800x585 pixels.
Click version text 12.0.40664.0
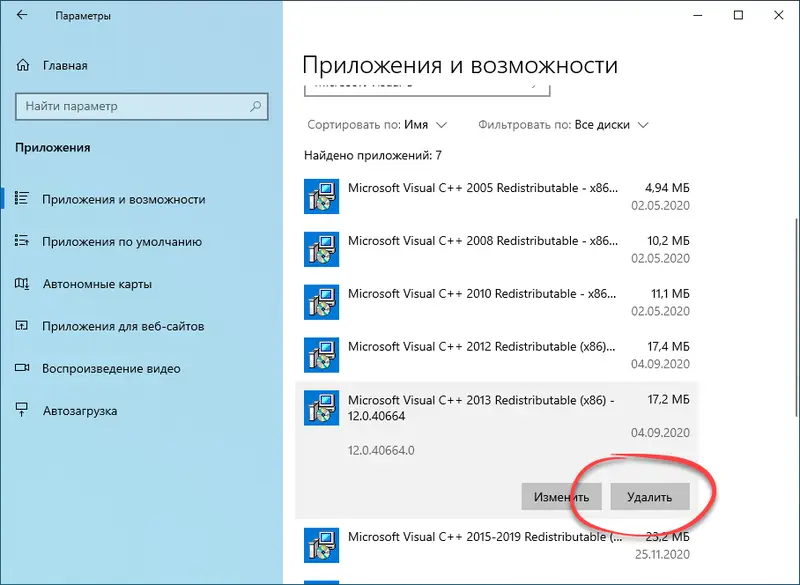click(x=381, y=450)
